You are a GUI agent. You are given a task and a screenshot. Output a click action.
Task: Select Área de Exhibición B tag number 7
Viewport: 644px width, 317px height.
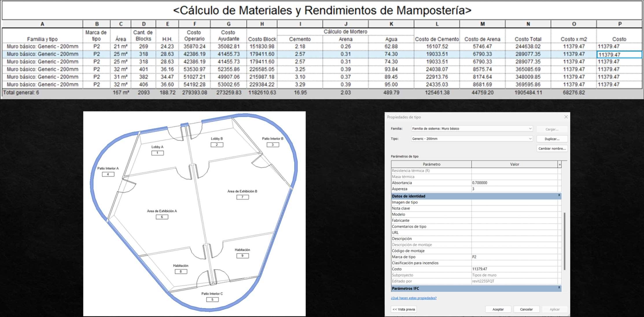click(x=242, y=197)
